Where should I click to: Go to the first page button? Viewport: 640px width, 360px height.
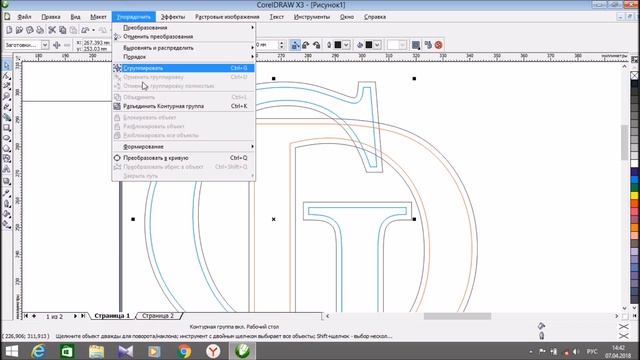point(26,316)
